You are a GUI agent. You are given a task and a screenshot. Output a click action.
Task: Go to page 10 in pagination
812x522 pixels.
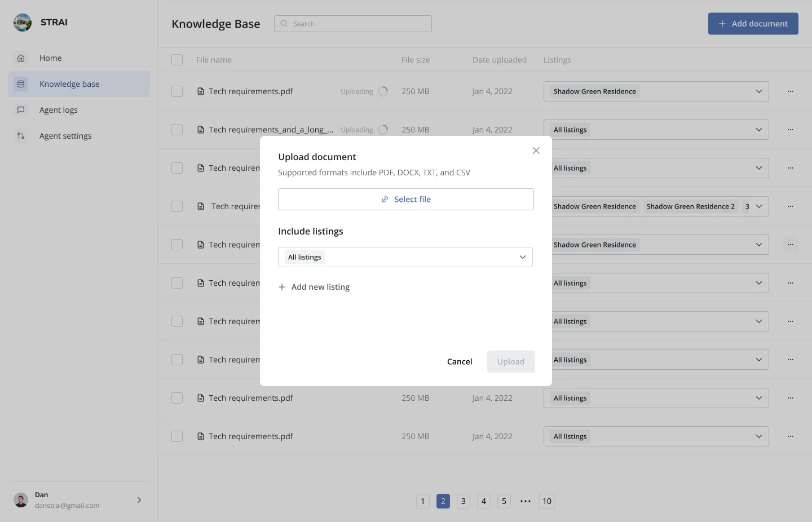click(546, 501)
